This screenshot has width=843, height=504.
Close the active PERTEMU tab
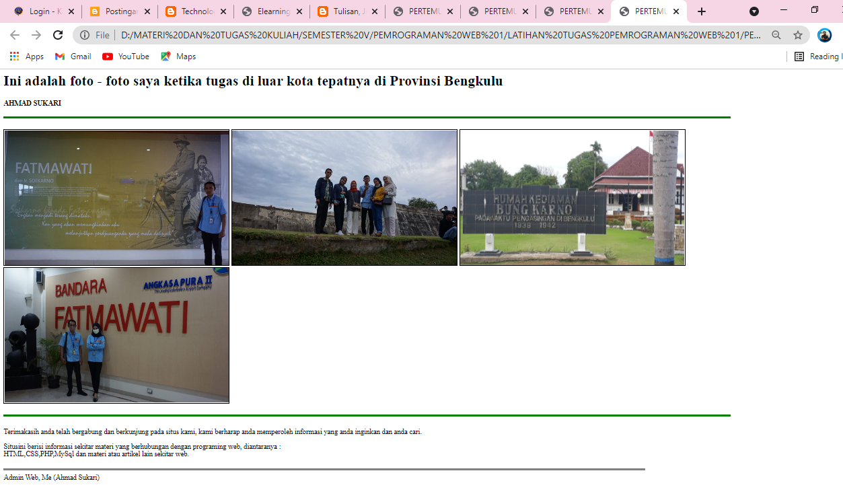pyautogui.click(x=676, y=11)
